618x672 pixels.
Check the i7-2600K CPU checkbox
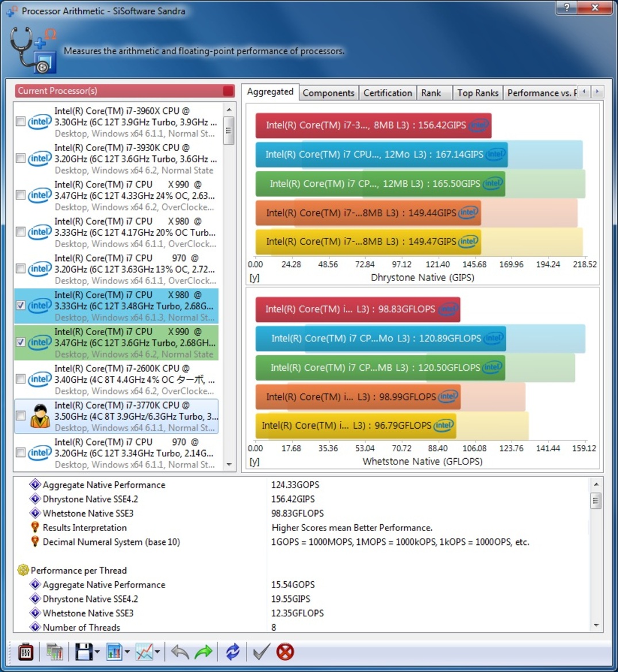[x=21, y=379]
